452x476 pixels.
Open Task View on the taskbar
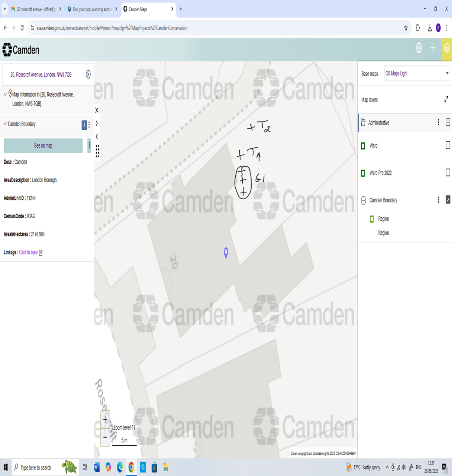pos(85,467)
